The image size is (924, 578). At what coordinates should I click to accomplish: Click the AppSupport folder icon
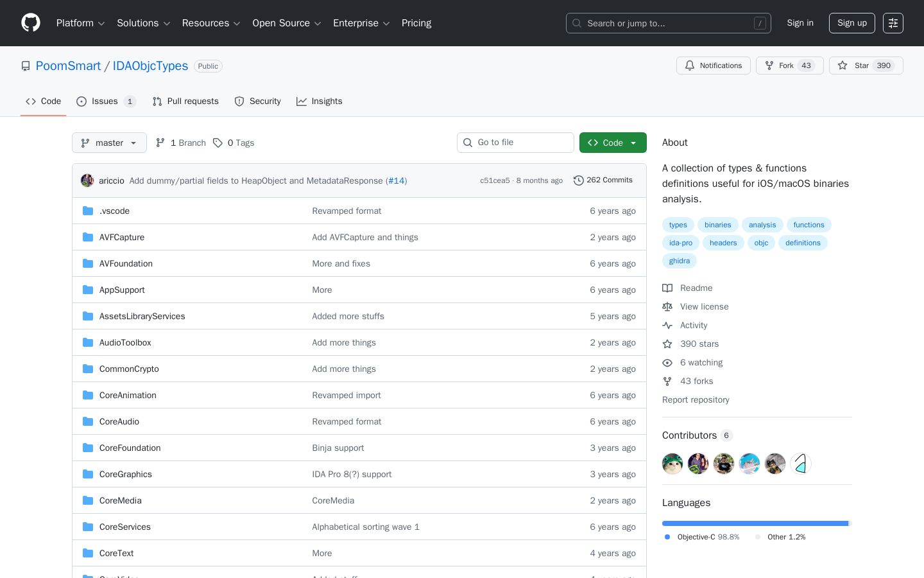click(x=88, y=290)
